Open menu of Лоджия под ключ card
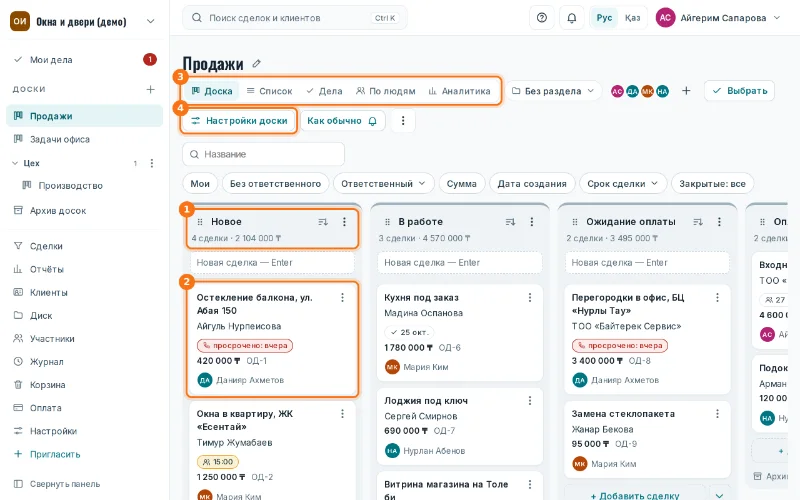 [530, 401]
